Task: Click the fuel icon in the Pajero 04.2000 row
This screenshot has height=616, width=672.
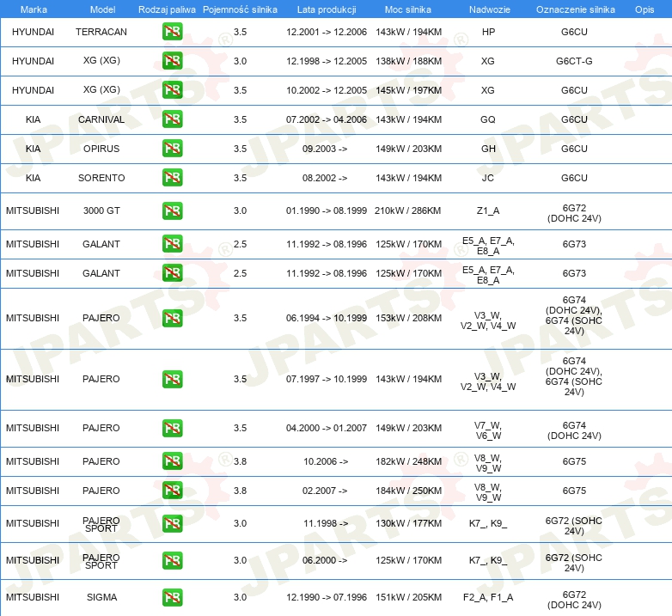Action: [172, 428]
